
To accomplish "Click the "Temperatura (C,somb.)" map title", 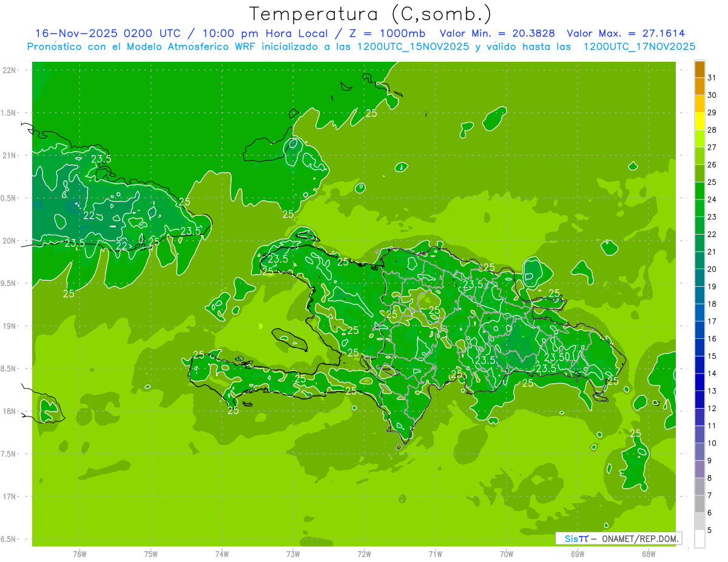I will point(371,13).
